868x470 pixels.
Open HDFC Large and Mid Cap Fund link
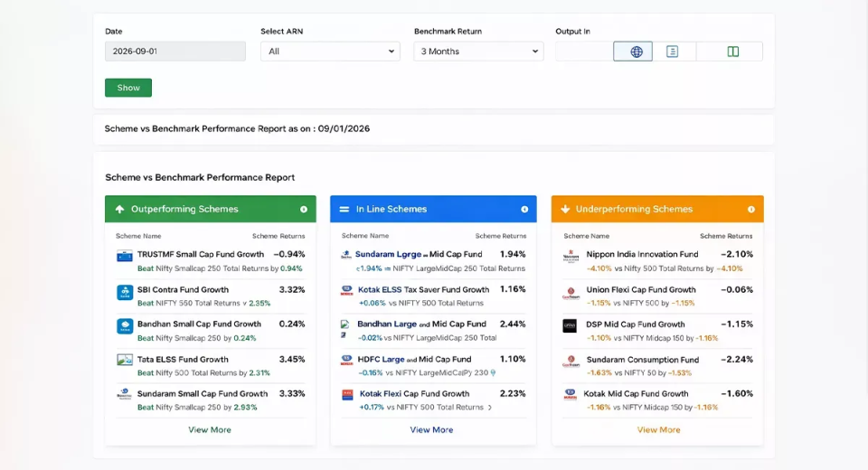tap(414, 360)
